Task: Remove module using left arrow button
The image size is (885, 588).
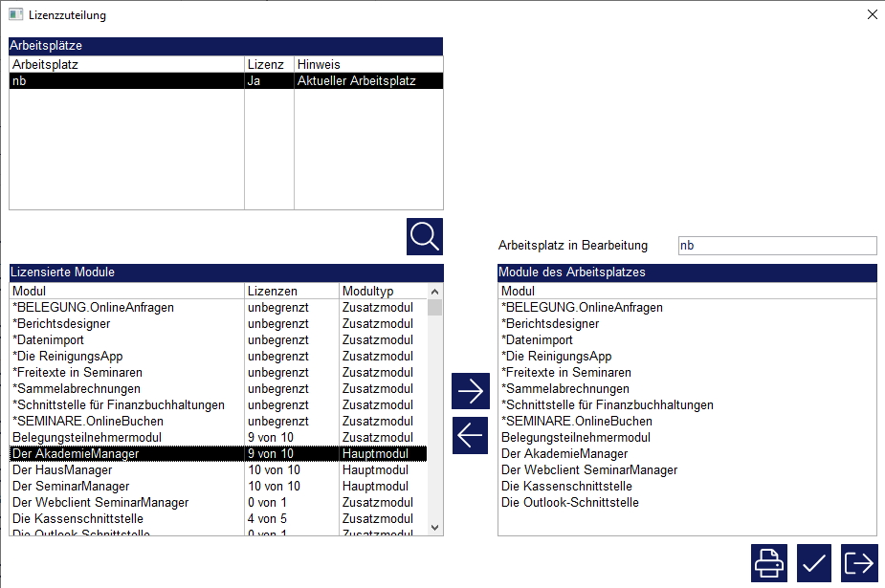Action: point(470,435)
